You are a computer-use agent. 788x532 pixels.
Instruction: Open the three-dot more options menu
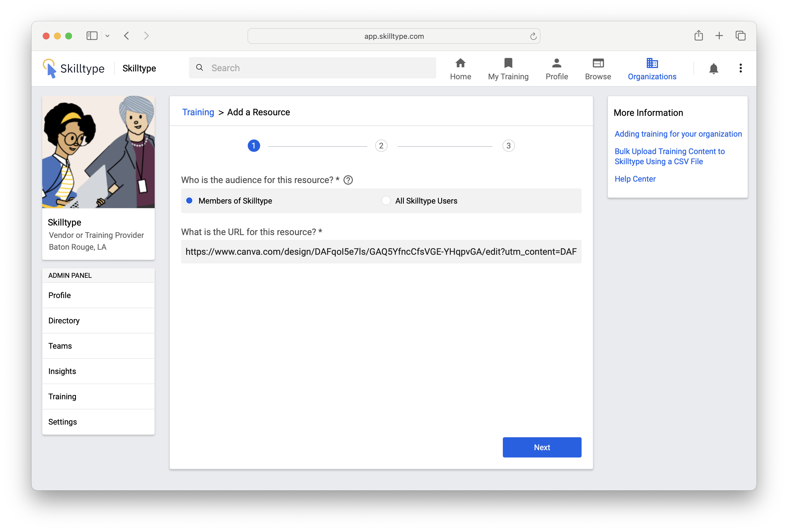click(740, 68)
